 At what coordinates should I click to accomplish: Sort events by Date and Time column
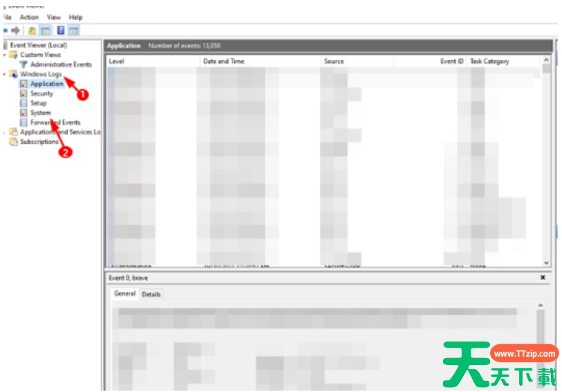pyautogui.click(x=260, y=62)
